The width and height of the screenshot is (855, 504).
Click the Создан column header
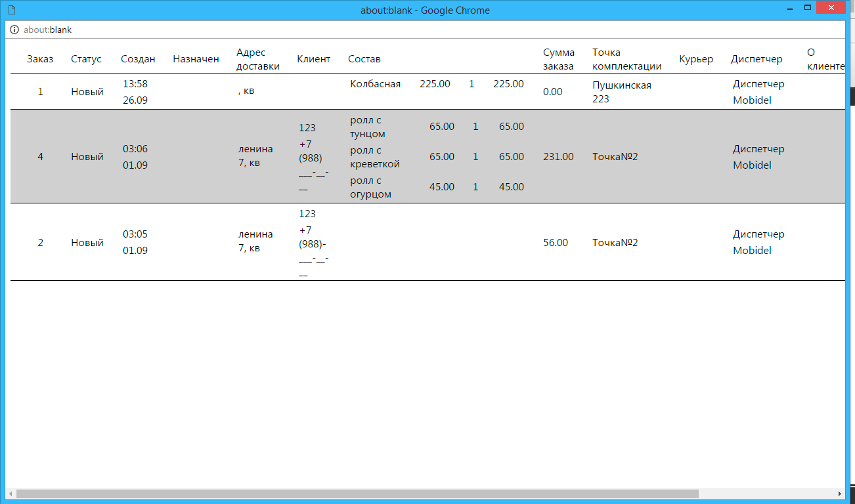click(x=138, y=59)
